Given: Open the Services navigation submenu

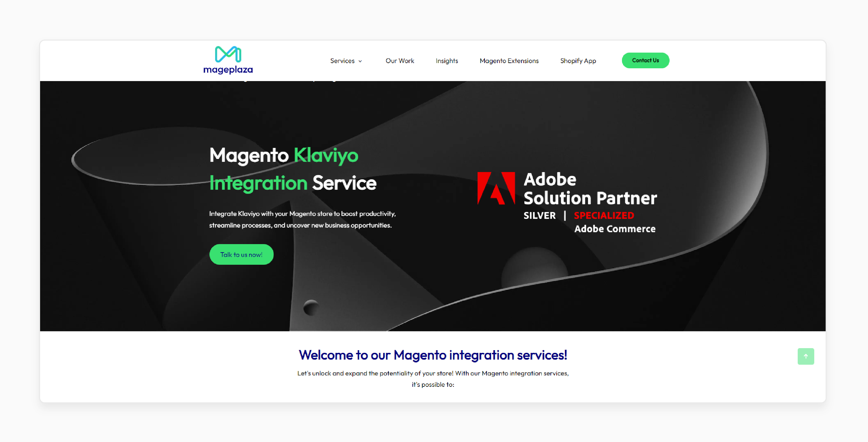Looking at the screenshot, I should coord(345,60).
